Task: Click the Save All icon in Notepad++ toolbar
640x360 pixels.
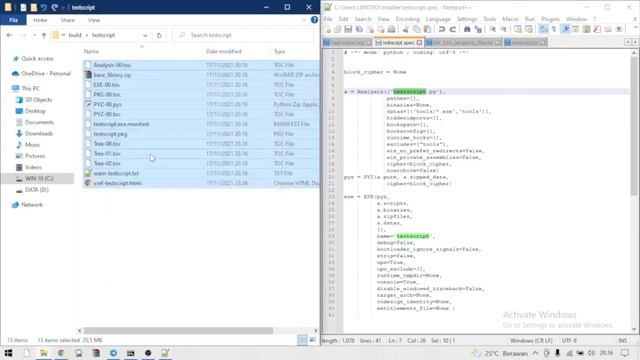Action: tap(359, 29)
